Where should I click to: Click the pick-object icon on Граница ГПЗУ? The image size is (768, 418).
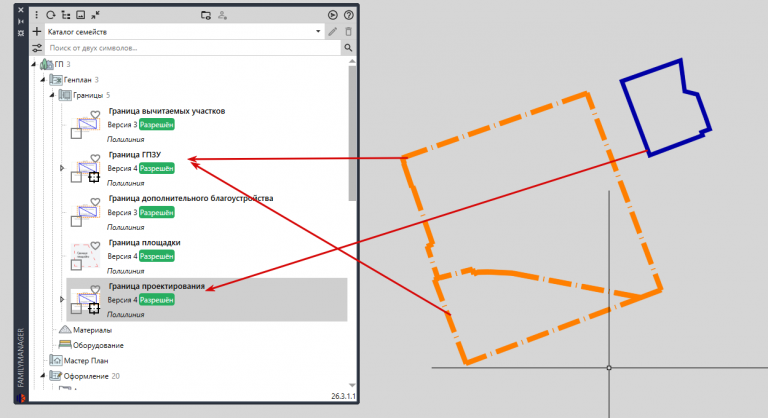click(x=94, y=177)
